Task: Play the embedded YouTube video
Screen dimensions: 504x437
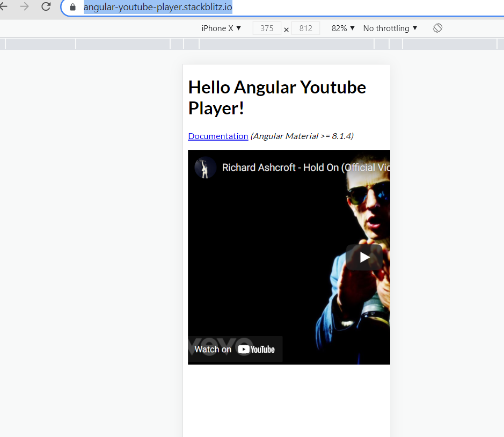Action: 364,257
